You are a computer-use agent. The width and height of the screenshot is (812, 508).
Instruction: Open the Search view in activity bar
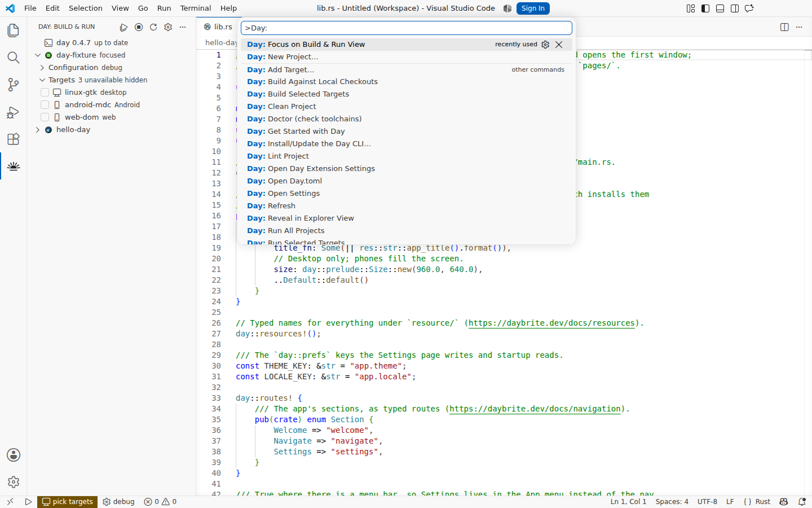14,58
